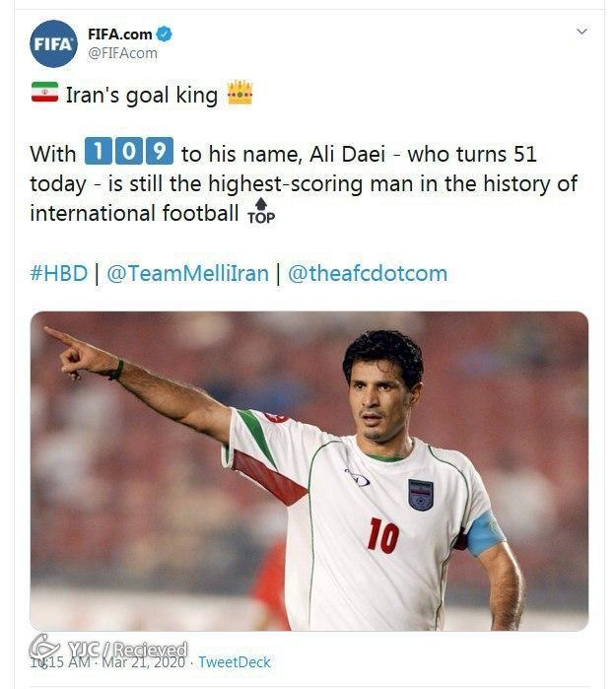
Task: Visit the @TeamMelliIran mention
Action: [x=187, y=273]
